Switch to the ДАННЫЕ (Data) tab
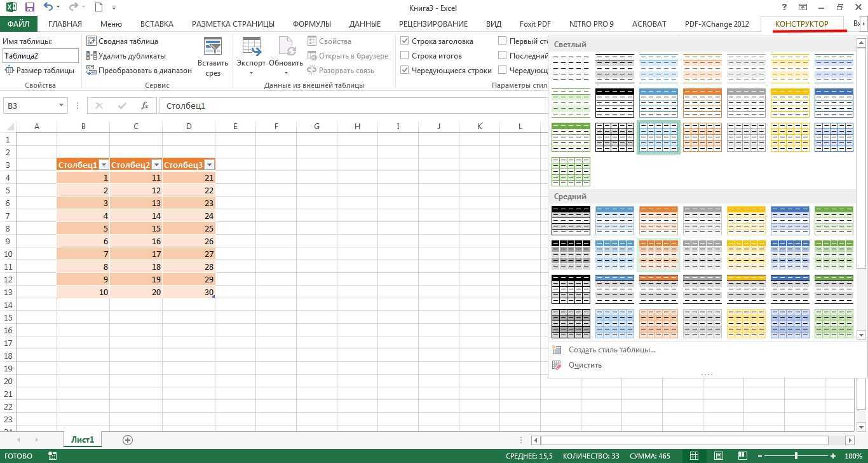Image resolution: width=868 pixels, height=463 pixels. click(x=365, y=24)
